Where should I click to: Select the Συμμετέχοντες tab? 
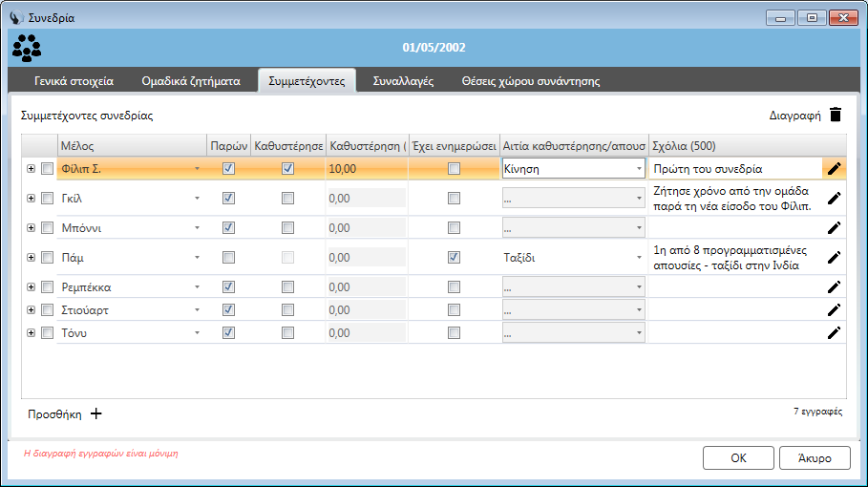point(307,81)
